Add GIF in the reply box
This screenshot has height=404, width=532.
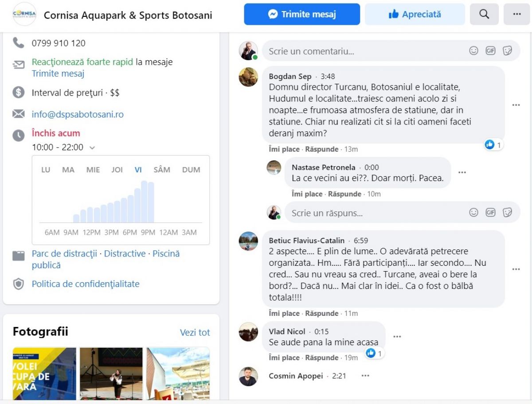(490, 213)
